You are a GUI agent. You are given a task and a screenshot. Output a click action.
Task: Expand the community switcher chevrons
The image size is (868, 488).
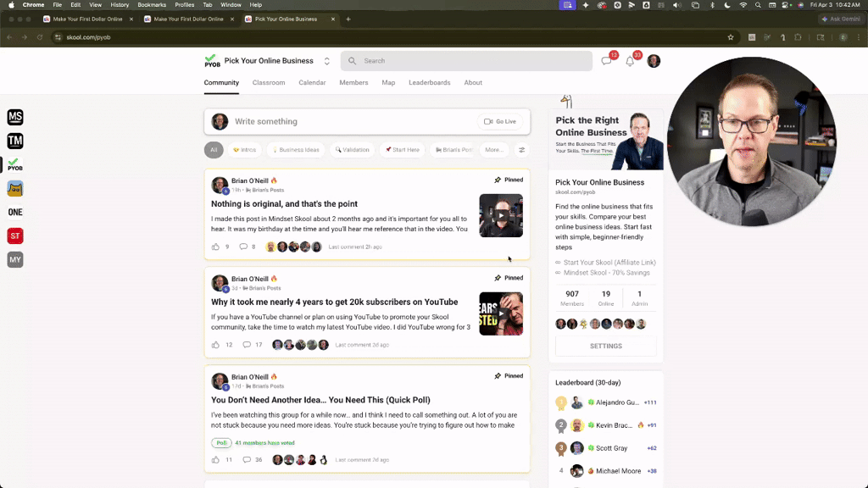click(326, 61)
